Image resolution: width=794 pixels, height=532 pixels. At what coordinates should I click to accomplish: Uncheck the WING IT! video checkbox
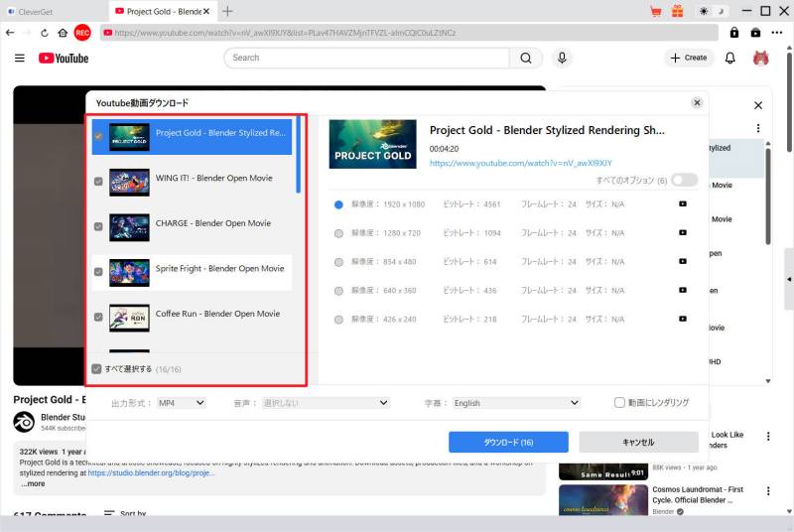pyautogui.click(x=98, y=182)
